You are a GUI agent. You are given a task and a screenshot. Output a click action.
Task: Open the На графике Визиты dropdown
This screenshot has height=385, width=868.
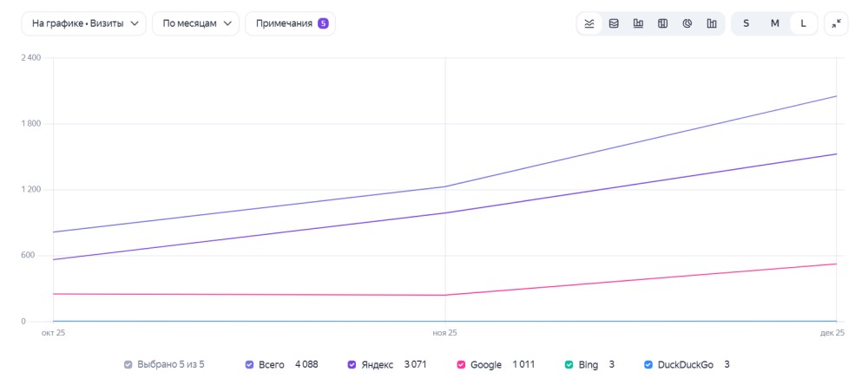[x=83, y=23]
